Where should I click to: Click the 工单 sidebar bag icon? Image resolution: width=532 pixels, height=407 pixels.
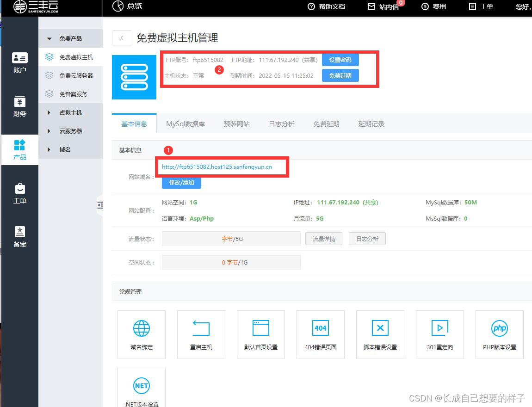click(x=20, y=188)
